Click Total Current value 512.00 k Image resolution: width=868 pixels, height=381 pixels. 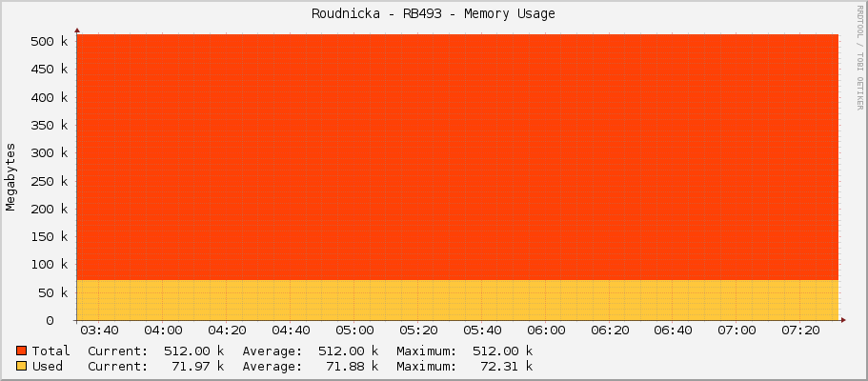click(x=194, y=351)
